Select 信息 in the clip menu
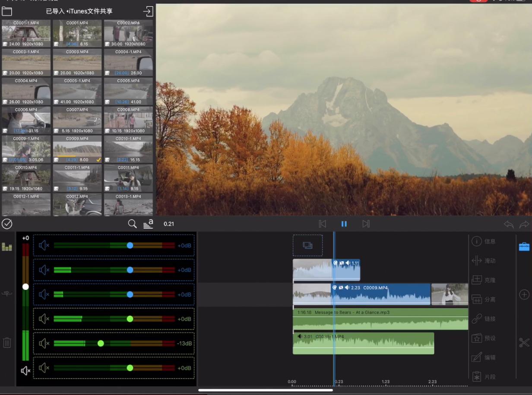The width and height of the screenshot is (532, 395). [483, 242]
